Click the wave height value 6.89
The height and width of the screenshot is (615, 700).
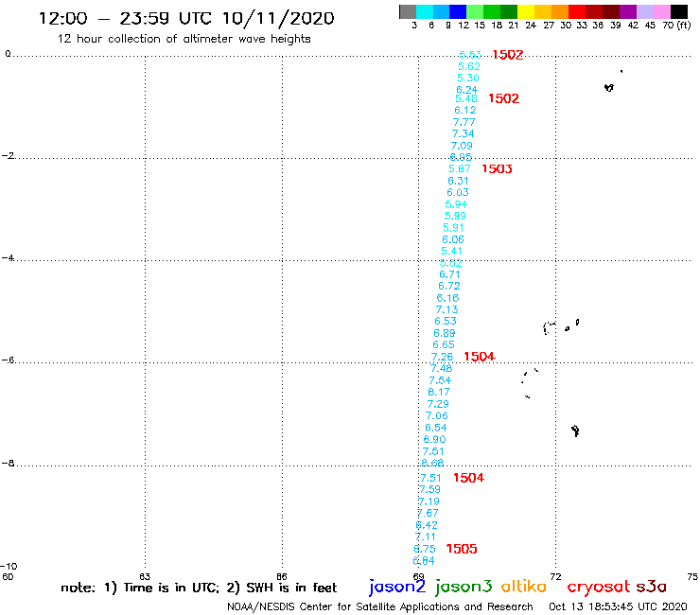point(445,333)
